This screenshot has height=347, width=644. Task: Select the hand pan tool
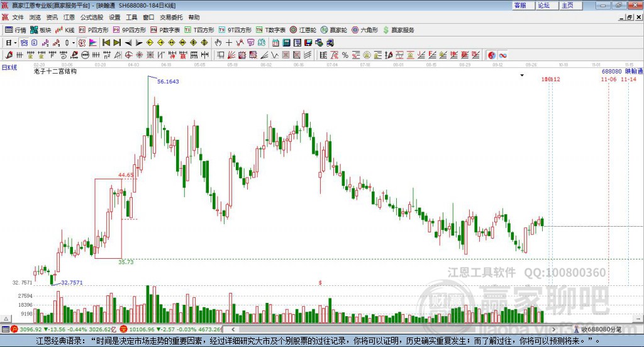pyautogui.click(x=218, y=43)
